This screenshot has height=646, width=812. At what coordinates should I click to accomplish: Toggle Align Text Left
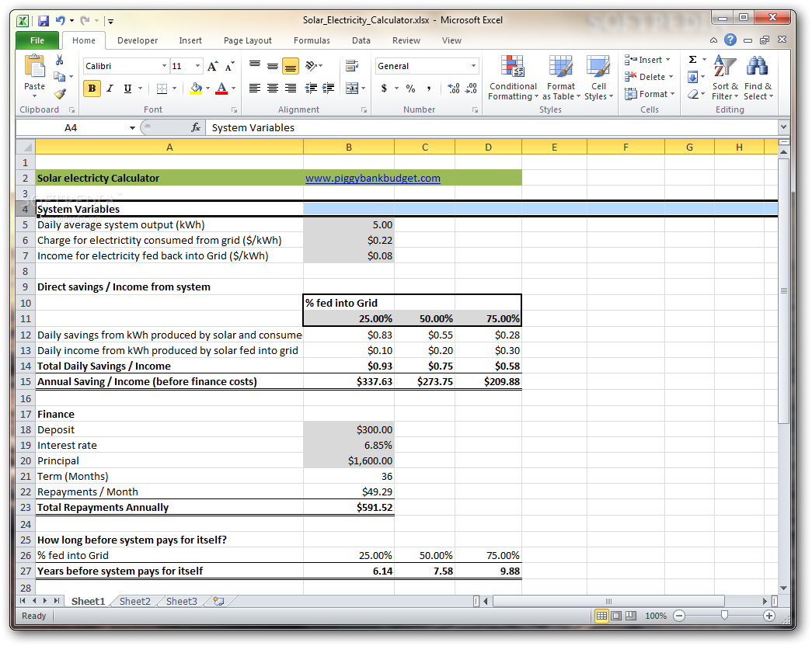pos(255,89)
